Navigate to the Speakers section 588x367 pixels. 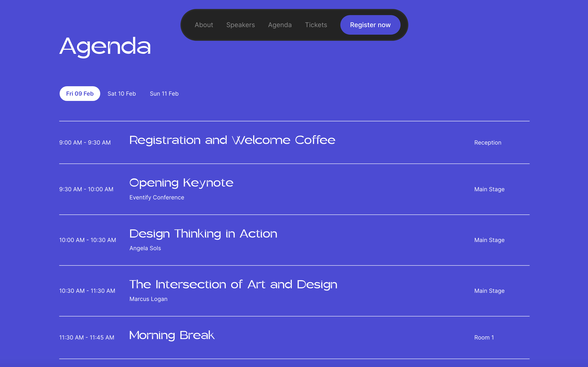[x=241, y=25]
